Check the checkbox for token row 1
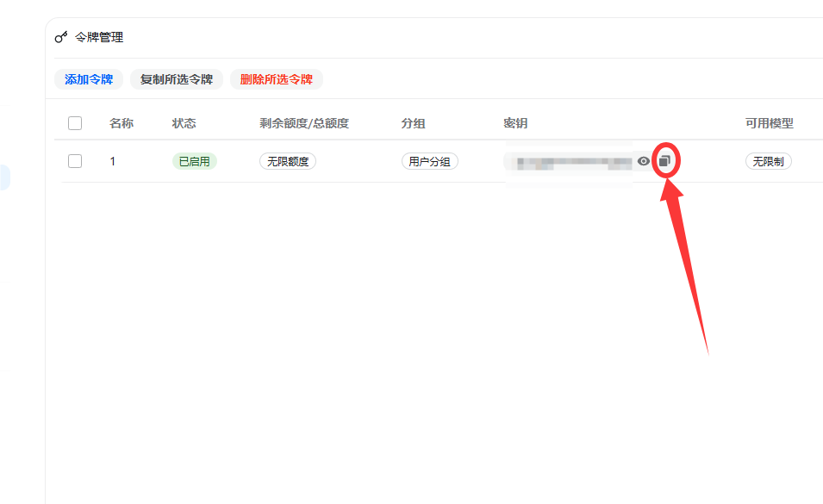The image size is (823, 504). pos(75,160)
